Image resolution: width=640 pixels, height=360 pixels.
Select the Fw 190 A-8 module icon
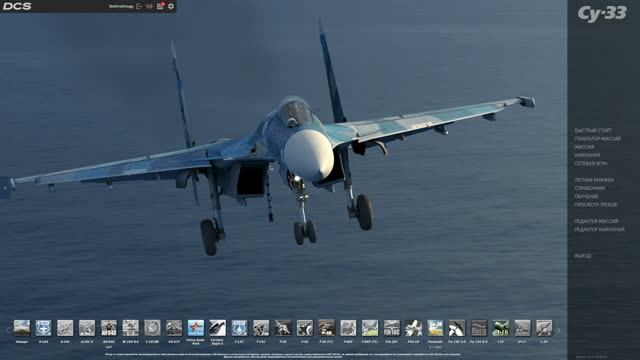point(457,328)
